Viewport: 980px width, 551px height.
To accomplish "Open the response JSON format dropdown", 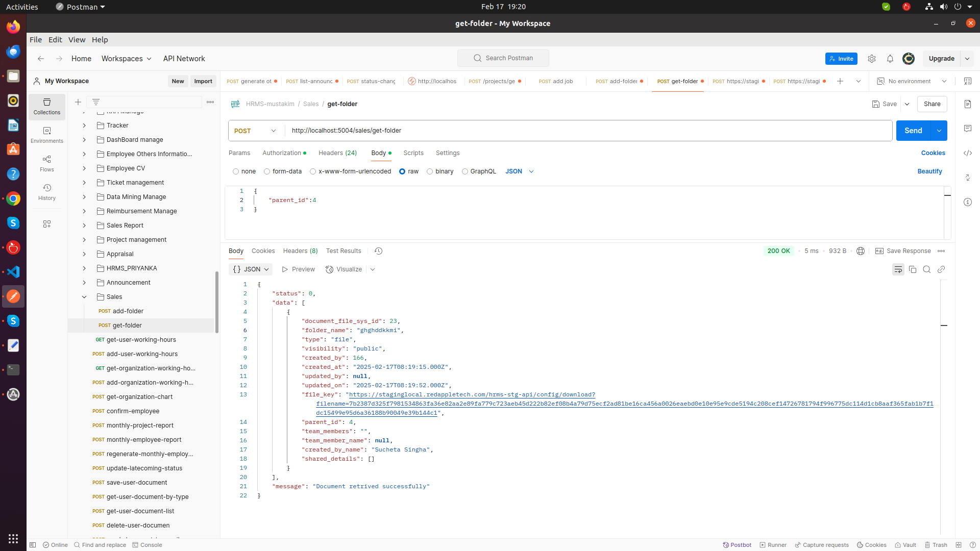I will coord(251,269).
